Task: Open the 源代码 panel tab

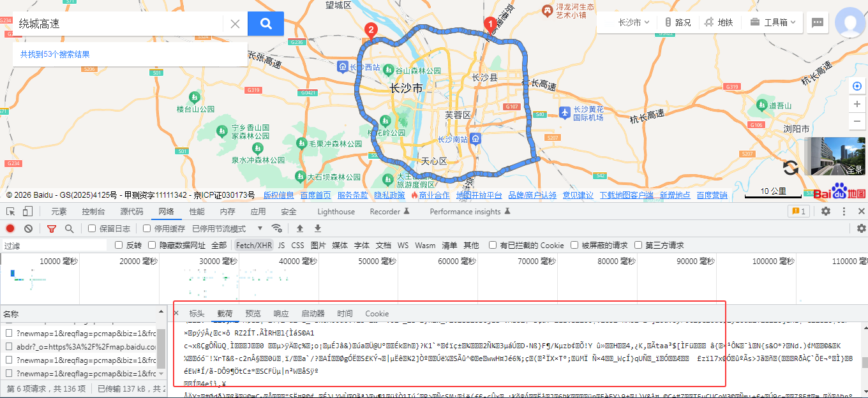Action: pos(131,212)
